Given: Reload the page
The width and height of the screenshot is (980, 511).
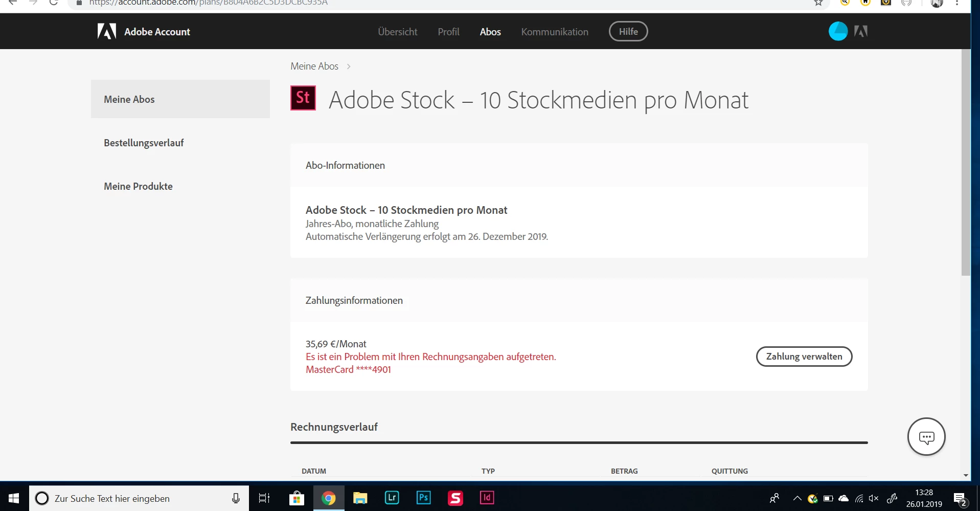Looking at the screenshot, I should coord(54,3).
